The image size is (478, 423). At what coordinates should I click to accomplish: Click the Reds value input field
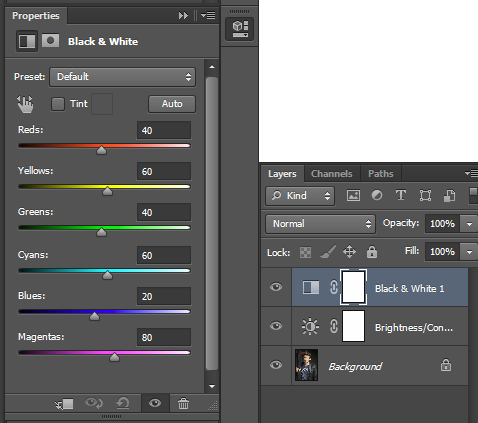tap(164, 130)
